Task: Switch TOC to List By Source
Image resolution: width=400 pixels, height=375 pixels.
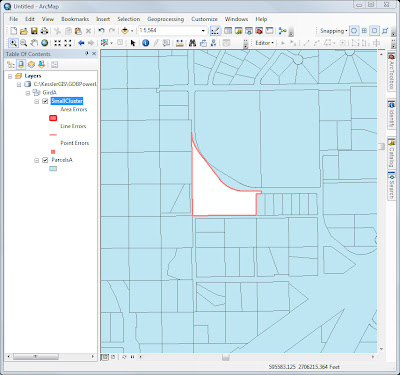Action: (21, 64)
